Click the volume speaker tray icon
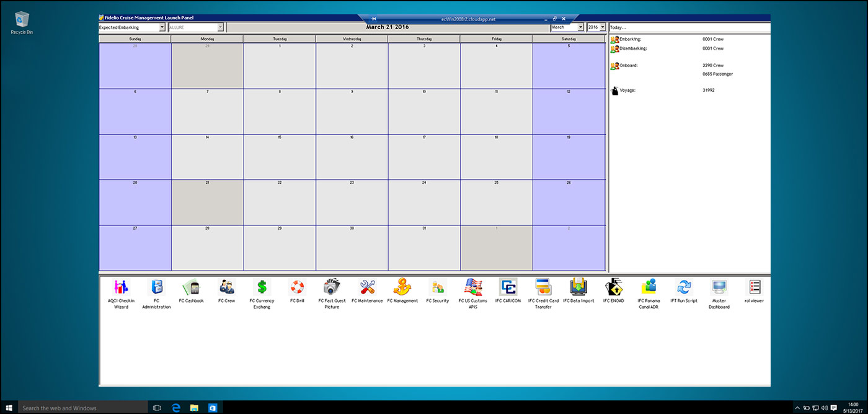Screen dimensions: 868x414 [x=824, y=408]
